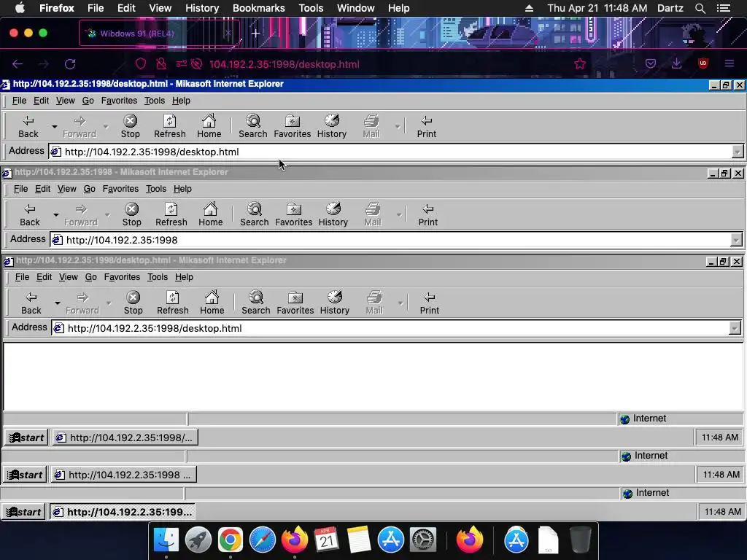This screenshot has width=747, height=560.
Task: Open Go menu in middle Explorer window
Action: tap(90, 189)
